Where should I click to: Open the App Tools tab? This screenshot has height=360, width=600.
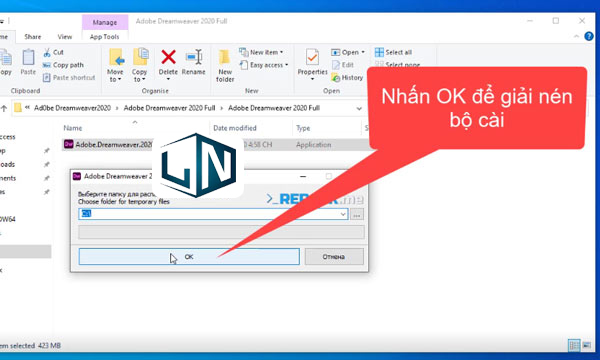(104, 37)
